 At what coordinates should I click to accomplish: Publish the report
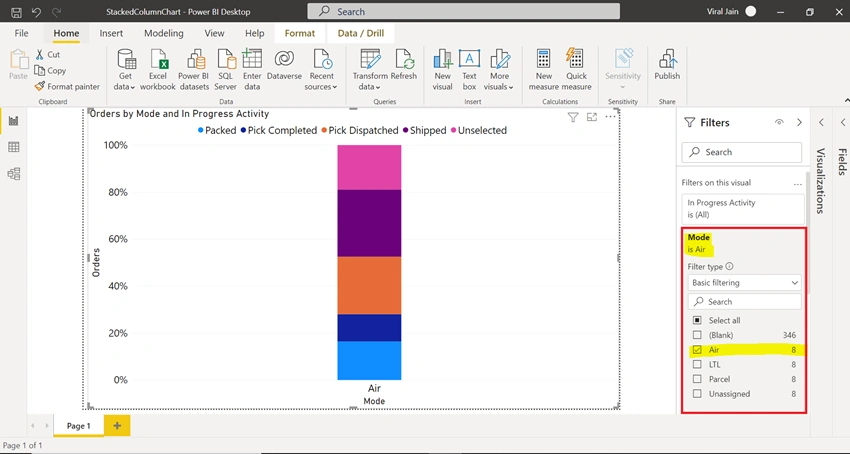667,64
